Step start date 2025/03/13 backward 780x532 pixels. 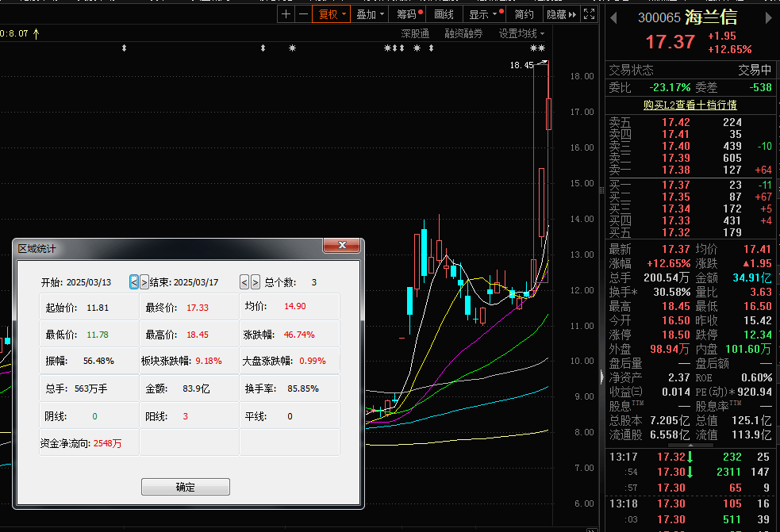(134, 282)
